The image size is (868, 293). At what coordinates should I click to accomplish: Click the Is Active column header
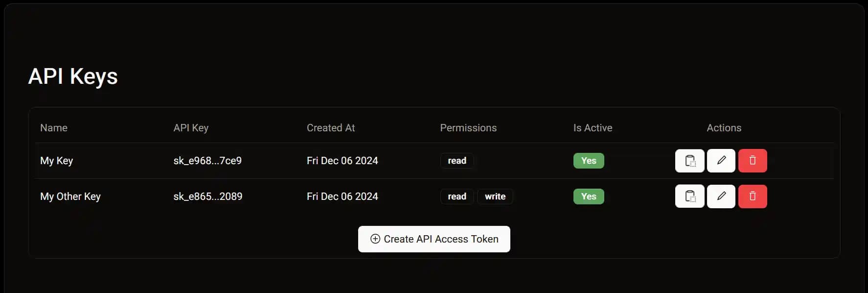(592, 127)
